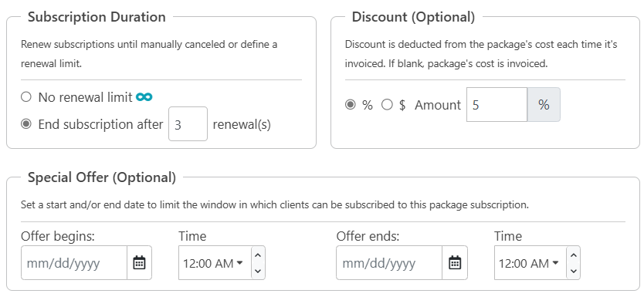Click the End subscription after label

tap(100, 124)
